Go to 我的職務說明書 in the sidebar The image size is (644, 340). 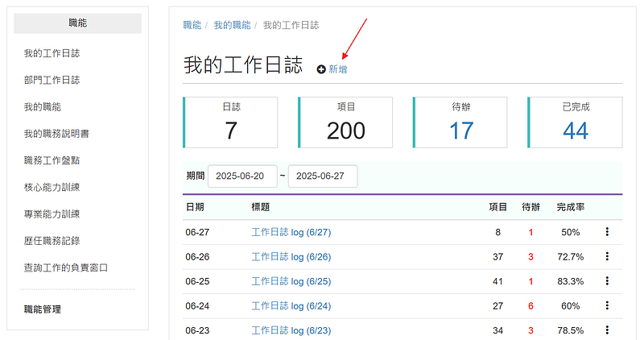pyautogui.click(x=56, y=134)
